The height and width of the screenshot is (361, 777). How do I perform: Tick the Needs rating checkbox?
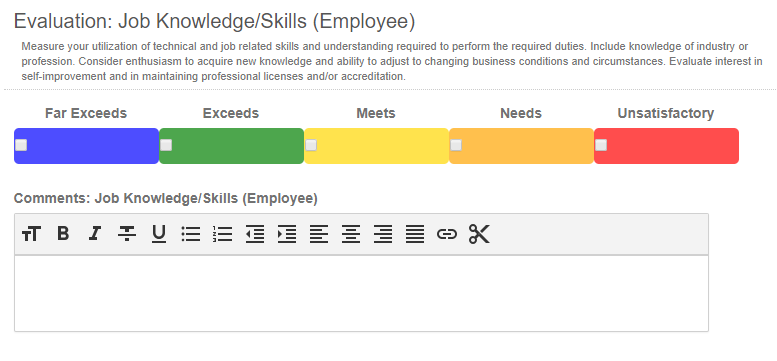click(456, 145)
